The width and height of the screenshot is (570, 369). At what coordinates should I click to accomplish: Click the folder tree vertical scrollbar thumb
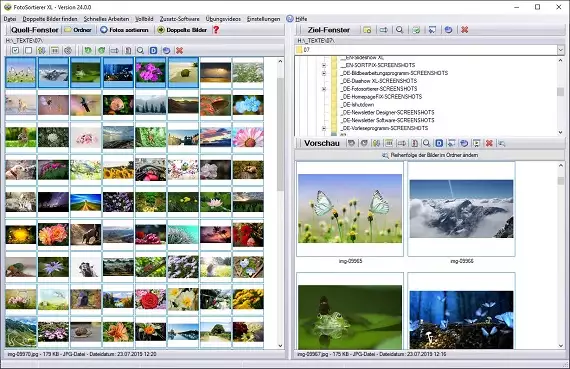coord(561,92)
